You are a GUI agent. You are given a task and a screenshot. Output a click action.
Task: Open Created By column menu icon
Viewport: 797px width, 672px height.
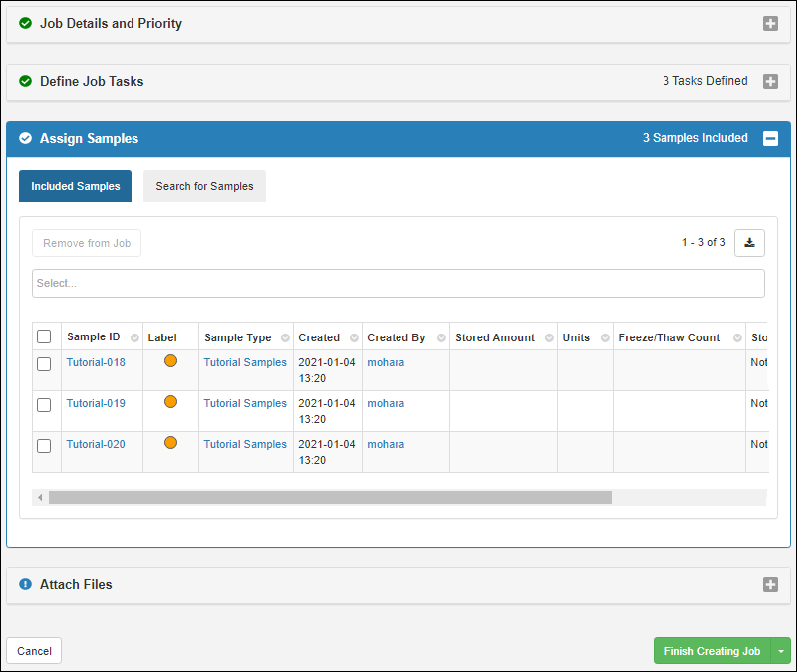439,338
